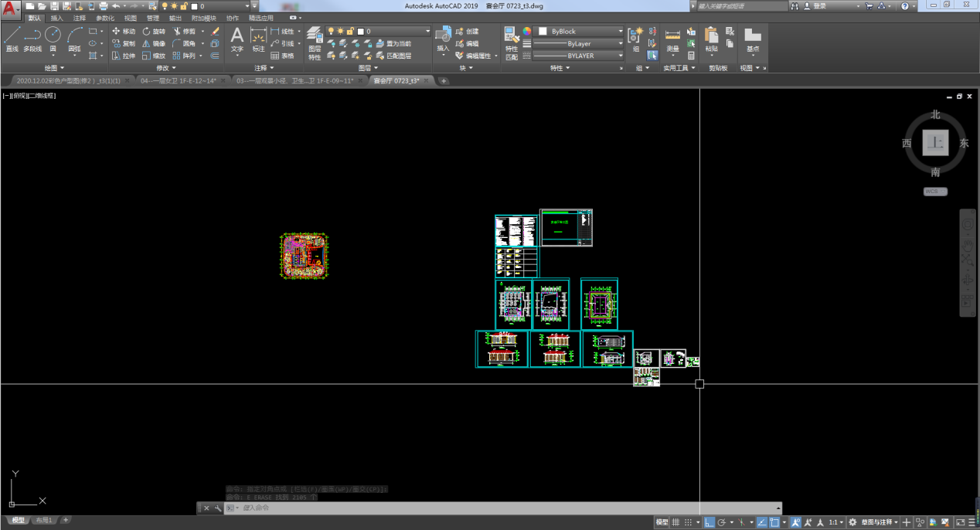Open the Quick Calculator icon
This screenshot has height=530, width=980.
click(x=691, y=56)
